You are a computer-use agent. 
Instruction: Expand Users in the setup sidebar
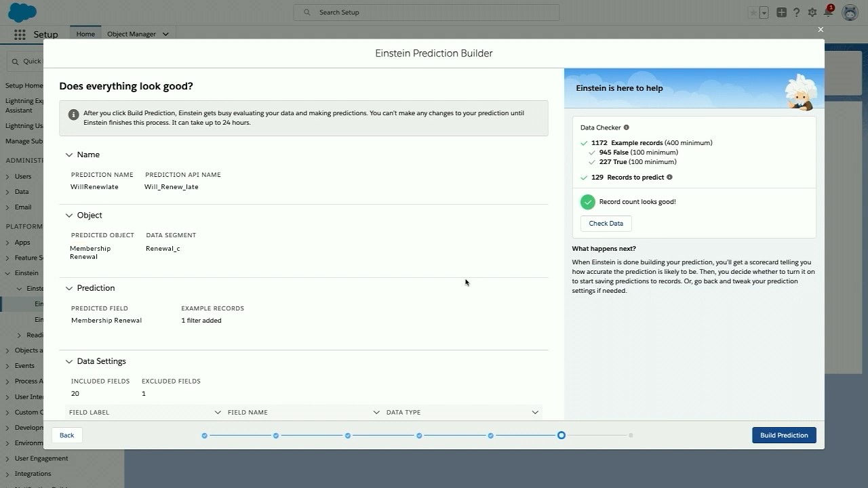coord(7,176)
